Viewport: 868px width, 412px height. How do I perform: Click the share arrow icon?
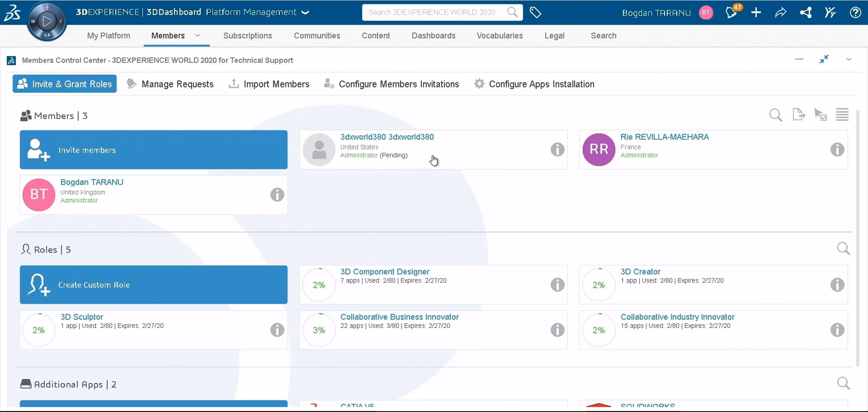pos(780,12)
